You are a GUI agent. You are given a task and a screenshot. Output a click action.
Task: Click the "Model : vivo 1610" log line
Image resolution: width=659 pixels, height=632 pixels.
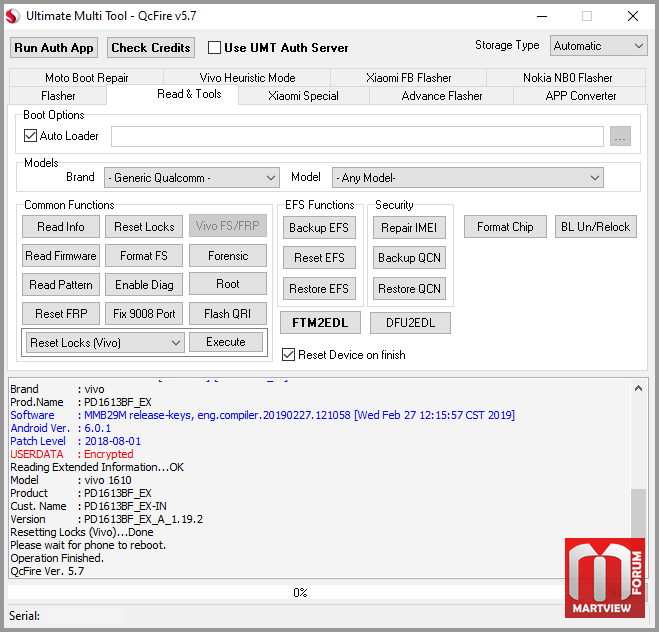(71, 480)
